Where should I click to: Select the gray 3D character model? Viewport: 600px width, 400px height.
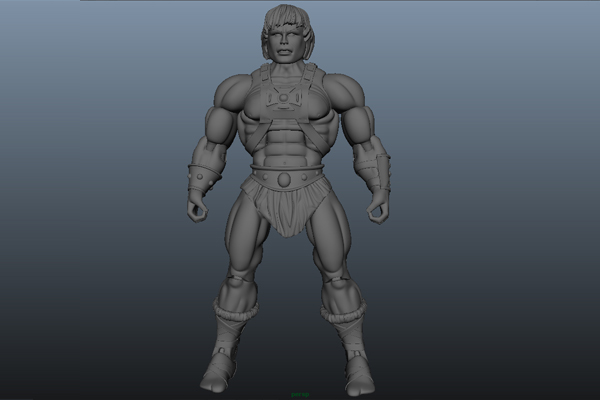[x=287, y=199]
